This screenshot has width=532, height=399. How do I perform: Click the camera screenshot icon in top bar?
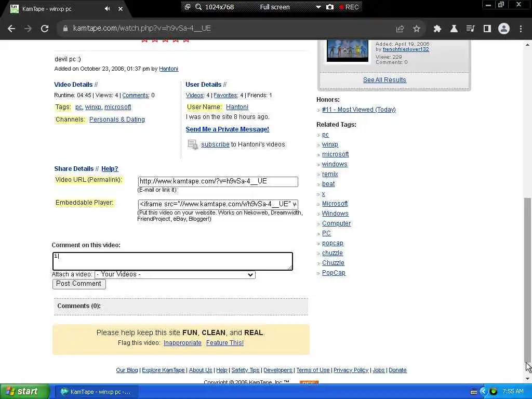pos(330,7)
